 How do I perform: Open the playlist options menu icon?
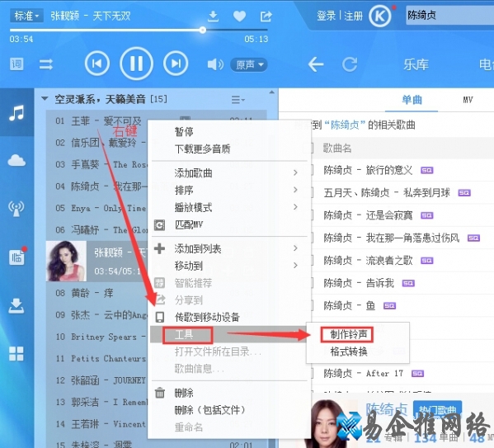pyautogui.click(x=238, y=100)
